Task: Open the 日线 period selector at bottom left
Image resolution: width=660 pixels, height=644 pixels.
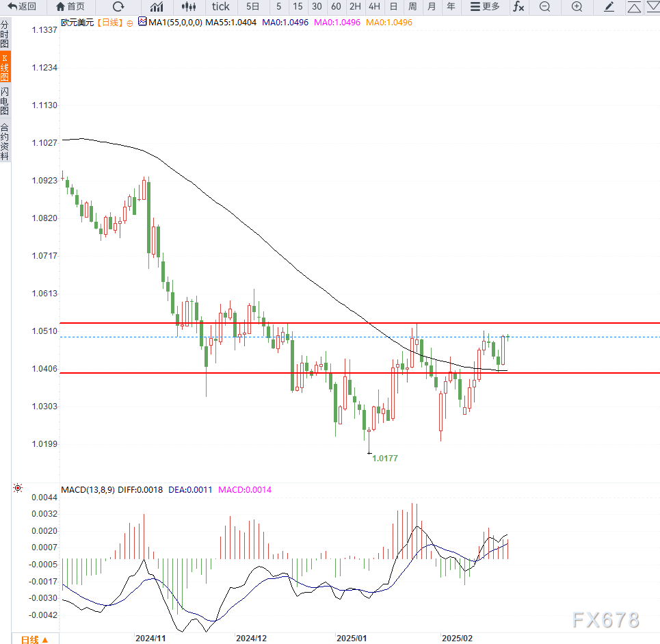Action: tap(34, 639)
